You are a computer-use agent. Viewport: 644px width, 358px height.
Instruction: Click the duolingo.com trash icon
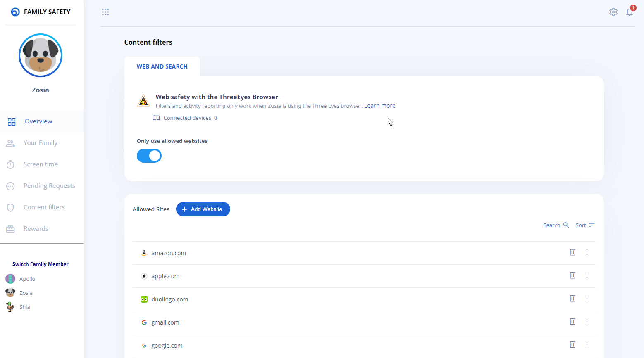point(572,298)
